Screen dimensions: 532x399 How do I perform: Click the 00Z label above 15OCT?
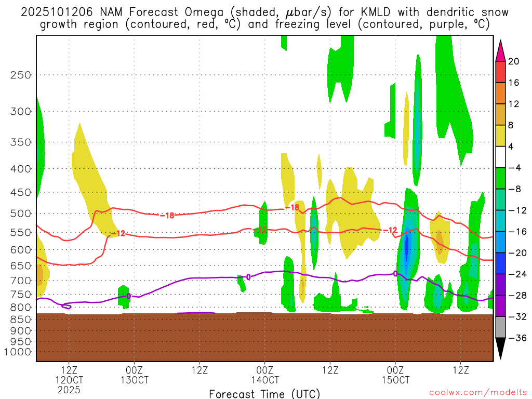(395, 370)
